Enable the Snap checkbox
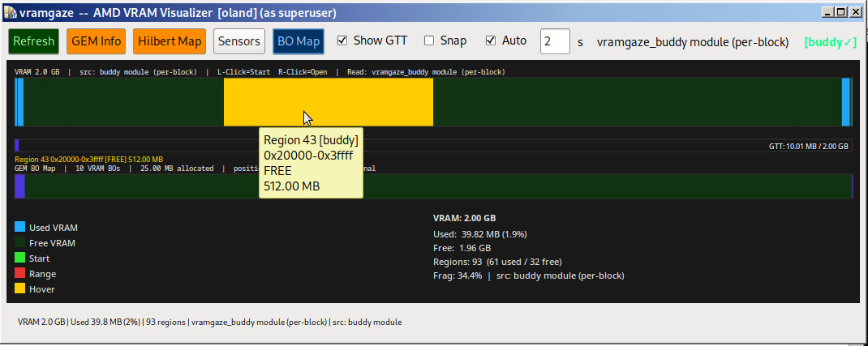The image size is (868, 346). [429, 41]
